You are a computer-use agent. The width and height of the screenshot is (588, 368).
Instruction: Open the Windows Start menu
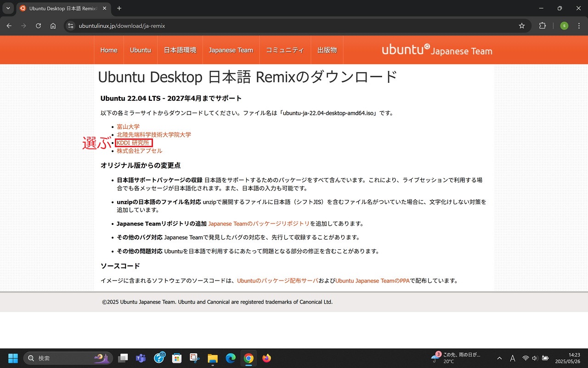point(13,358)
